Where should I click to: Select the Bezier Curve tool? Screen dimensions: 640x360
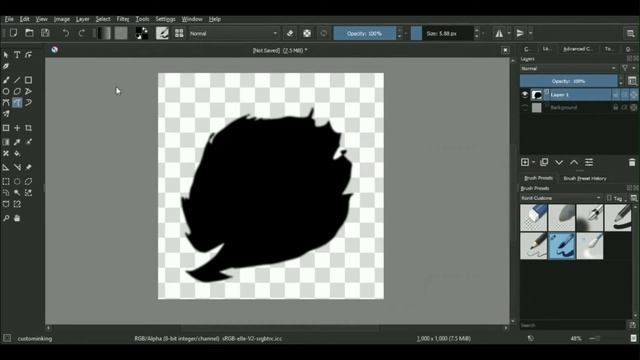click(x=6, y=102)
